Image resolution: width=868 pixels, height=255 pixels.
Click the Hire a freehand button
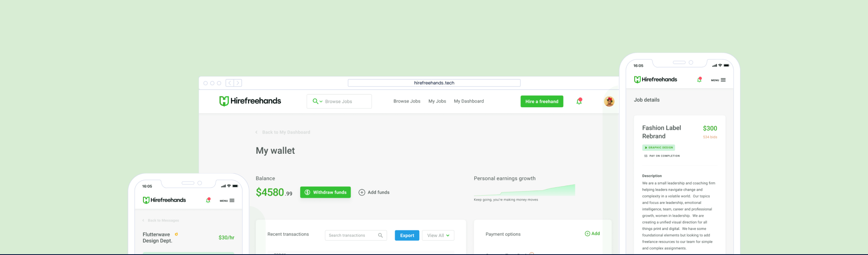pyautogui.click(x=542, y=101)
